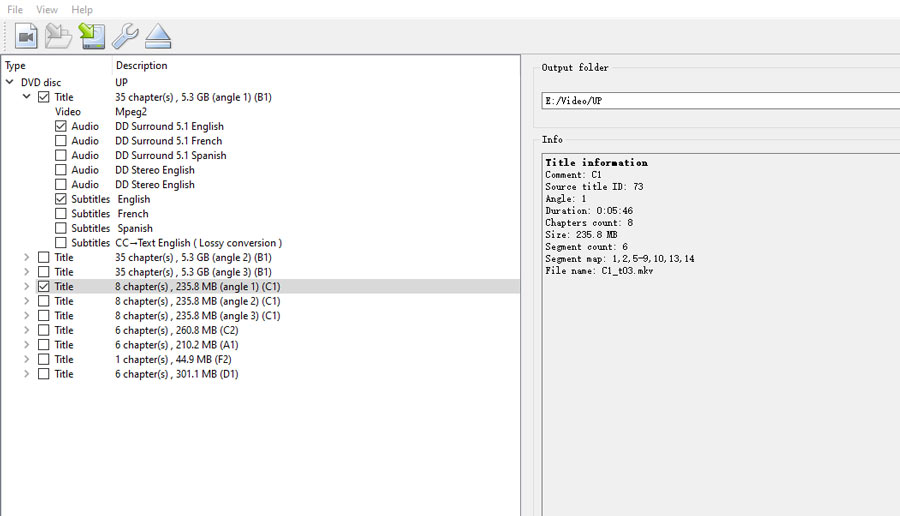Open the View menu
The image size is (900, 516).
click(x=46, y=10)
